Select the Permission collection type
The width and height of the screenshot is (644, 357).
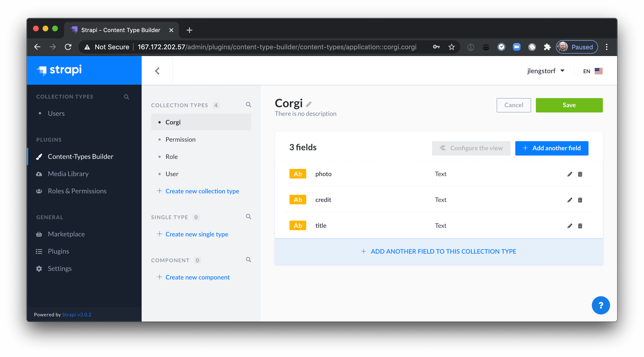[181, 139]
